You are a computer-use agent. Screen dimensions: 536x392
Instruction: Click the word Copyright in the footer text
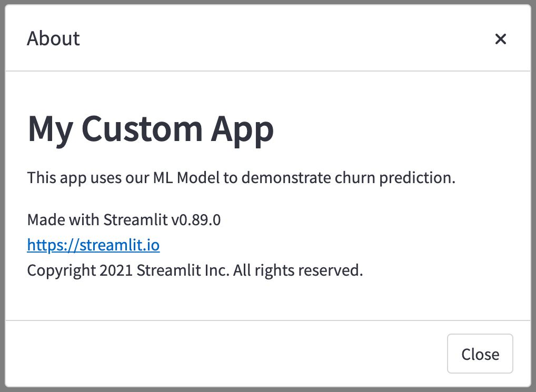[61, 270]
